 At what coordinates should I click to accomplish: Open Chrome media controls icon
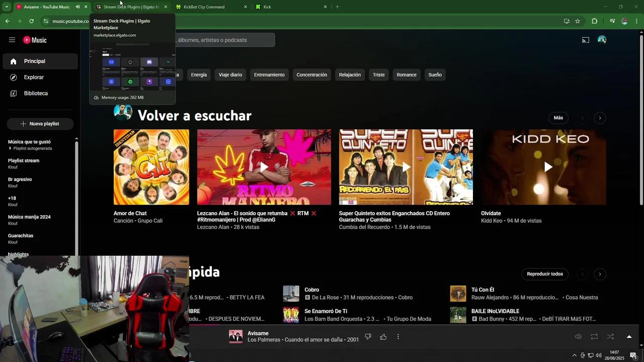point(612,21)
